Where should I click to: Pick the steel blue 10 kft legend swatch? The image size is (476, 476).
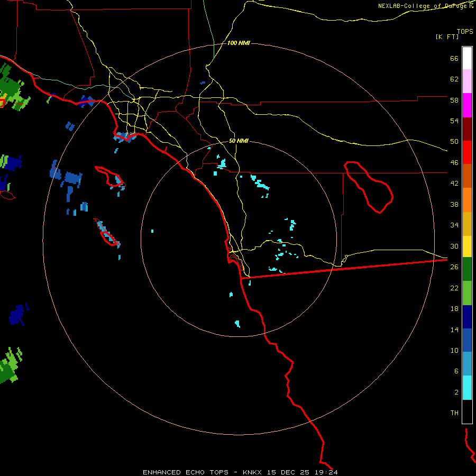467,364
